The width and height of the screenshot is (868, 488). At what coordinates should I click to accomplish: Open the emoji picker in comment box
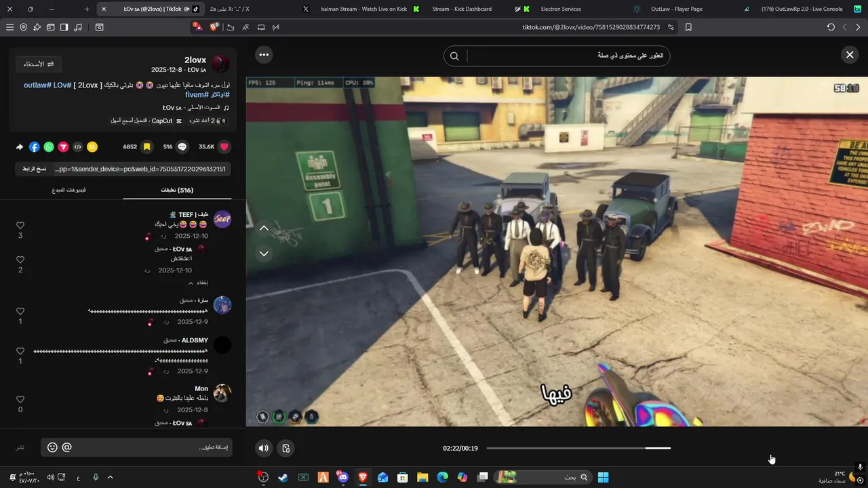tap(52, 447)
